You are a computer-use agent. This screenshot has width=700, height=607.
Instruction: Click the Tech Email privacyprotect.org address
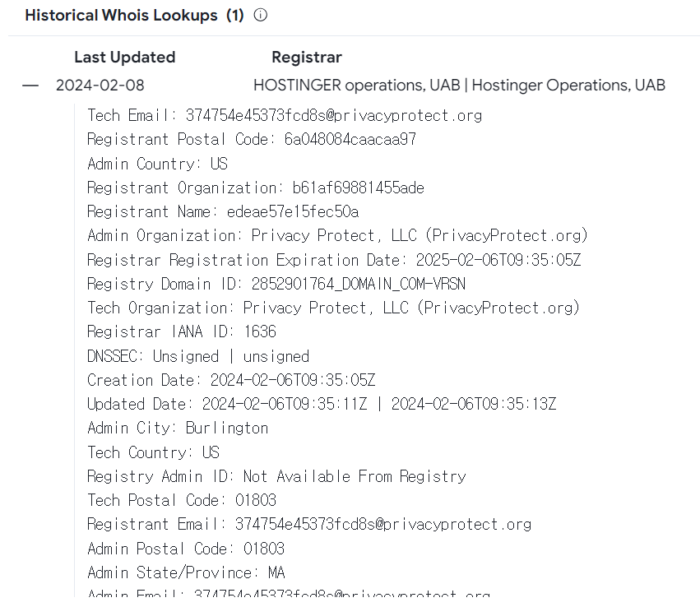333,116
